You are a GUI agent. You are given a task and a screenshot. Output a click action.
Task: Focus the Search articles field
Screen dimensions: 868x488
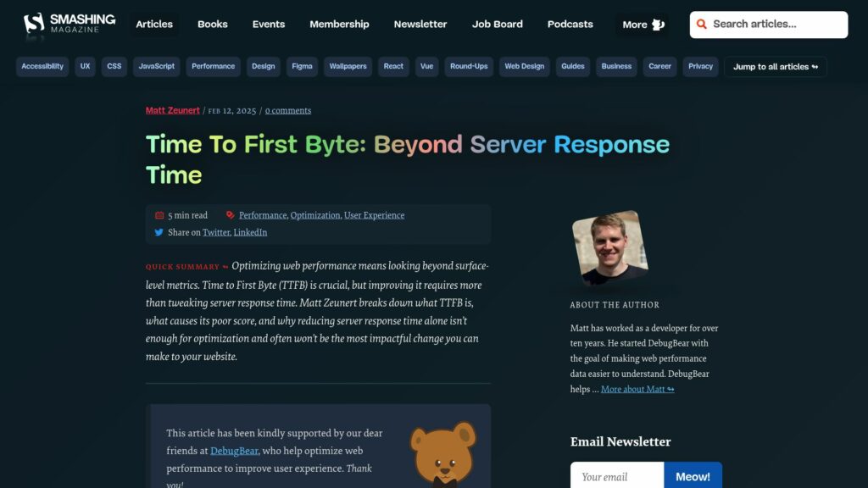click(768, 25)
